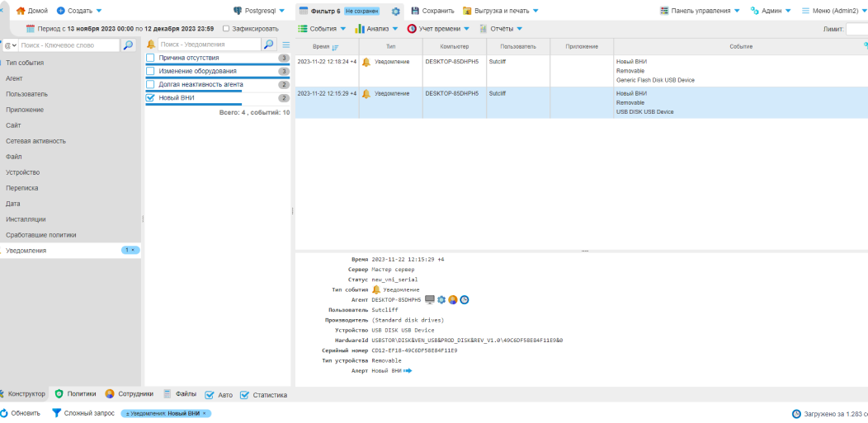Open the notifications list hamburger menu icon

285,45
